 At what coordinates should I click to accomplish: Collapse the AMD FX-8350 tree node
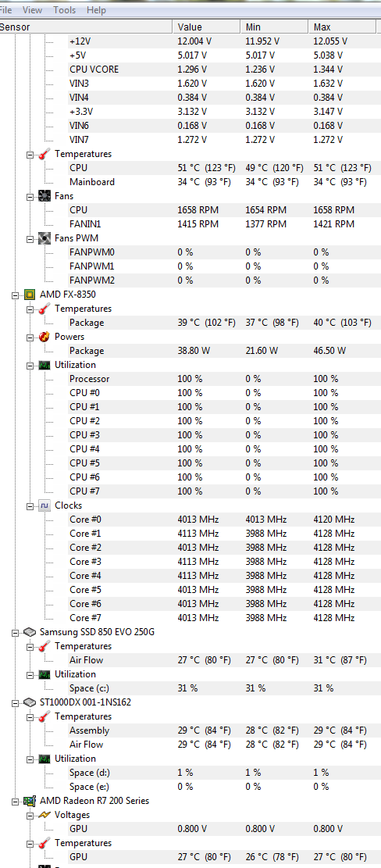16,295
